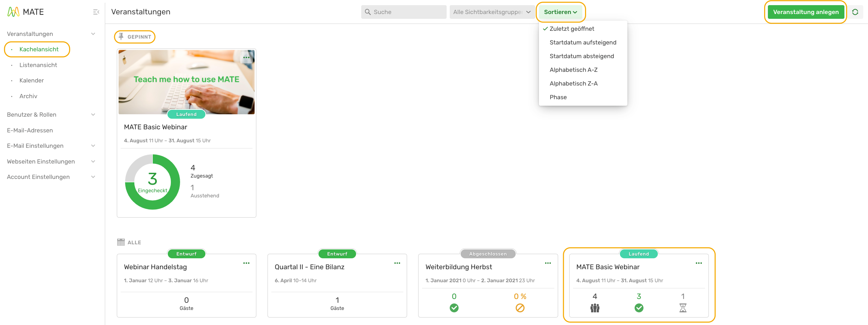Open Archiv
The height and width of the screenshot is (325, 868).
[x=28, y=96]
